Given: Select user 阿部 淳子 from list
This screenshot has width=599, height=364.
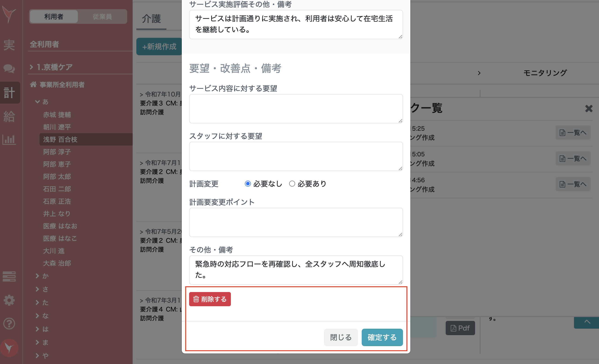Looking at the screenshot, I should point(57,152).
